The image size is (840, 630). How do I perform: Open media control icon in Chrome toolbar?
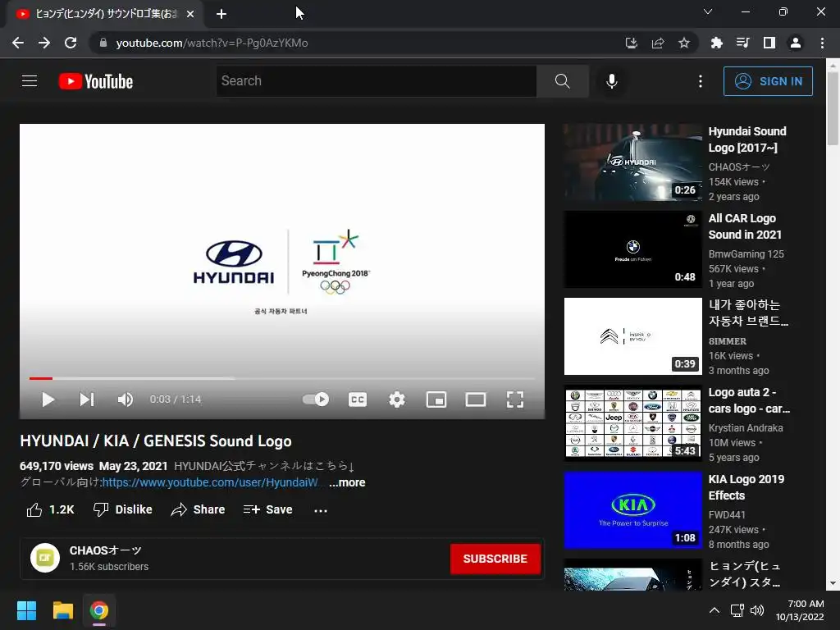pyautogui.click(x=743, y=43)
